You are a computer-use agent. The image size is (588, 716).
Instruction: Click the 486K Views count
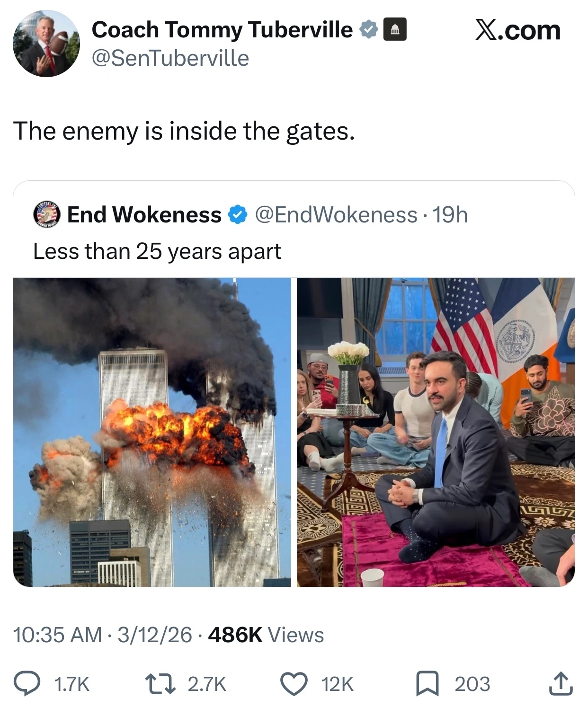pyautogui.click(x=266, y=635)
